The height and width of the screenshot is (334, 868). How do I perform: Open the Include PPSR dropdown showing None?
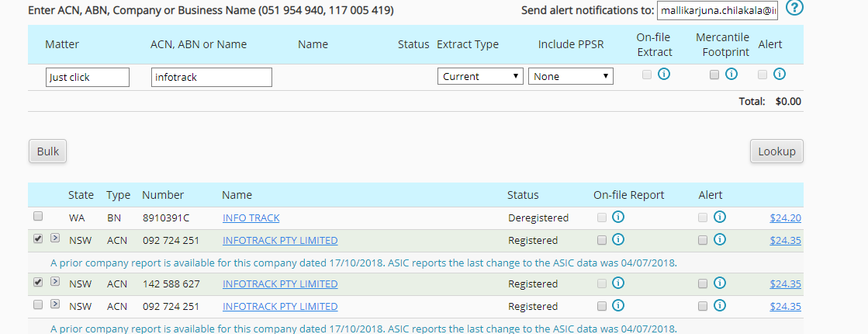coord(571,76)
